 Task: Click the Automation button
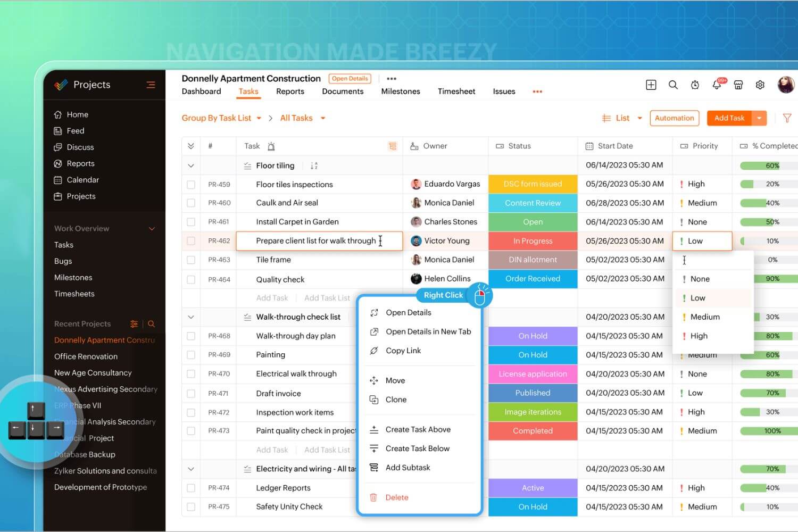(x=675, y=118)
